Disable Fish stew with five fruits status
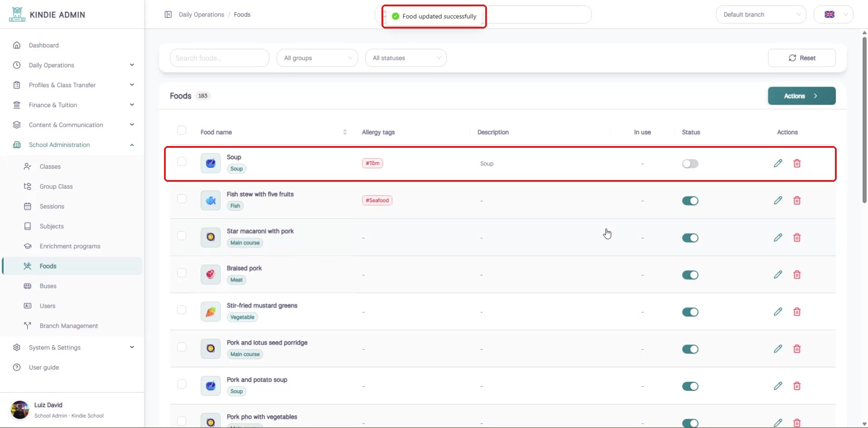 [x=690, y=201]
